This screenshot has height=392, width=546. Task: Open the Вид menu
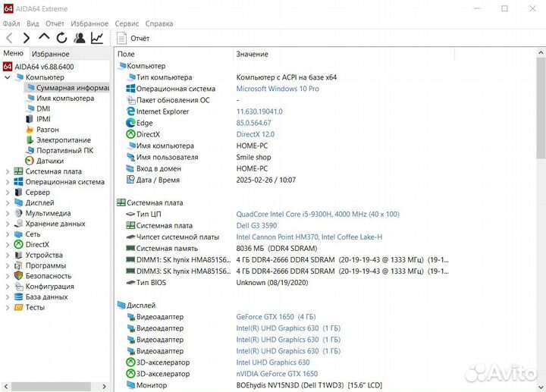33,24
